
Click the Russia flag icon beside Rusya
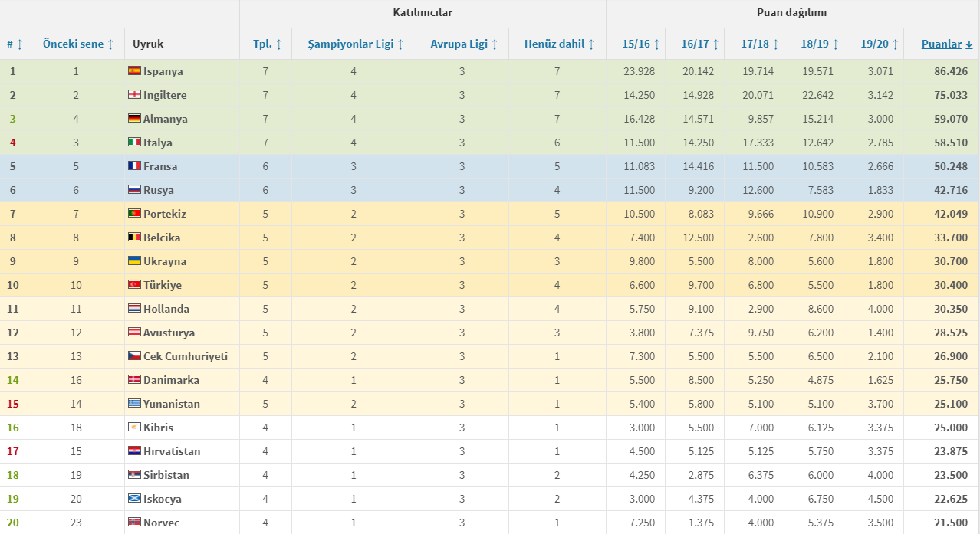point(133,190)
